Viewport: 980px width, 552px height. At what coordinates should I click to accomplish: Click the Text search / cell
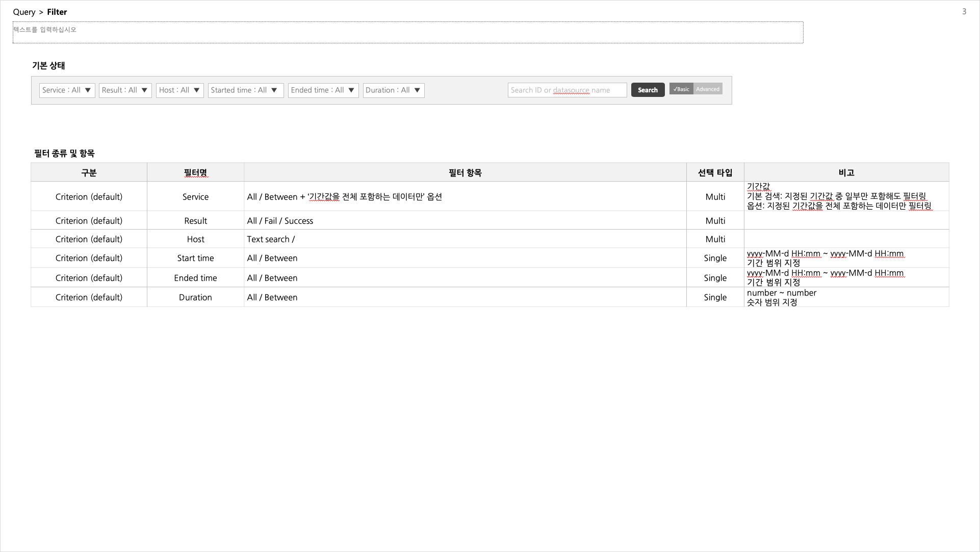pos(465,239)
